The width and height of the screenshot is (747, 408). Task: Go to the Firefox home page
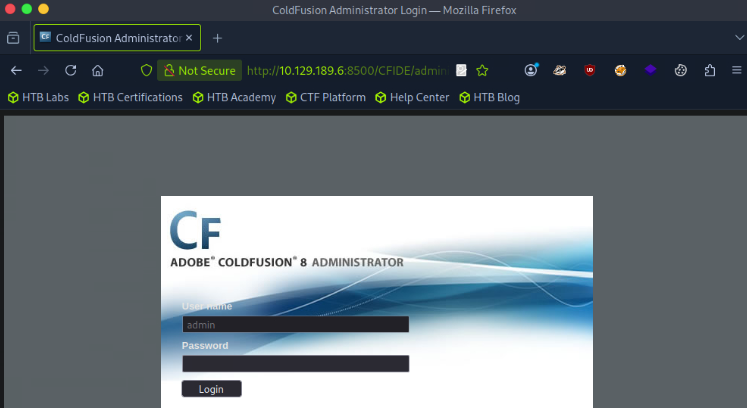[98, 71]
